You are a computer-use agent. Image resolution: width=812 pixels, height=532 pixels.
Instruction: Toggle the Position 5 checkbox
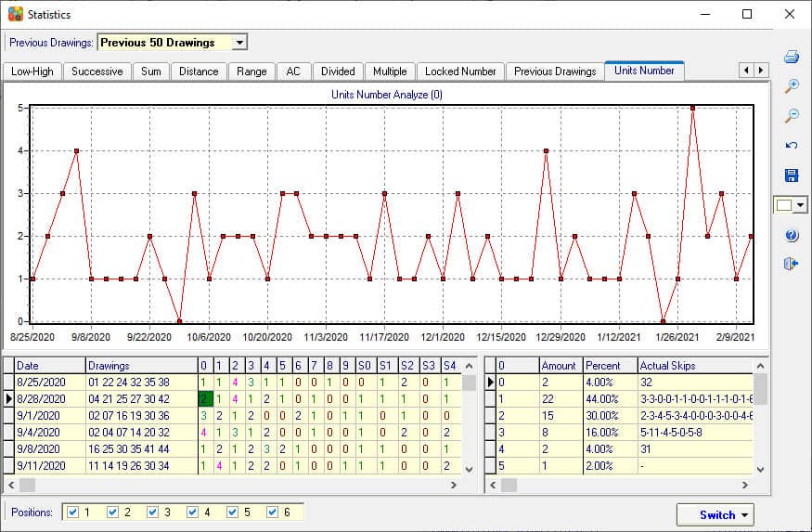[x=233, y=512]
